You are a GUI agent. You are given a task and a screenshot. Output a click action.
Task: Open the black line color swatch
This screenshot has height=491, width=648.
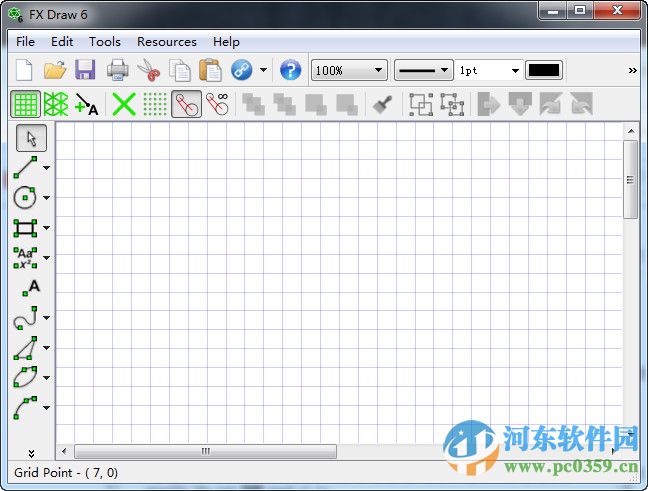(x=544, y=70)
